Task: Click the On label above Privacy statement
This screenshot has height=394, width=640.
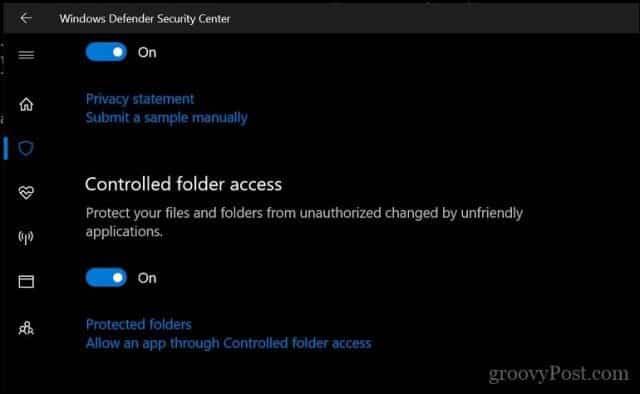Action: click(x=147, y=53)
